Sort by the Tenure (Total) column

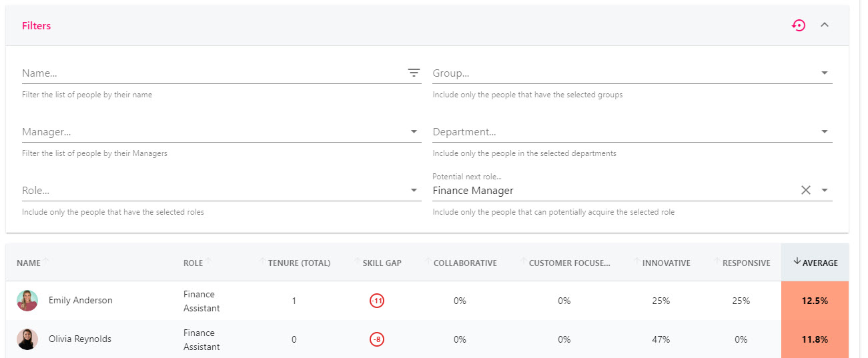(x=299, y=263)
